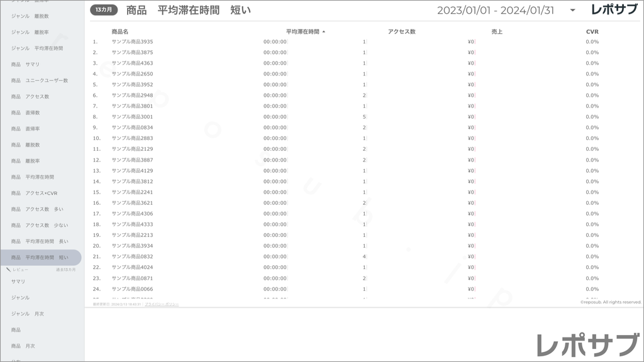The image size is (644, 362).
Task: Open 商品 アクセス数 少ない in sidebar
Action: click(40, 226)
